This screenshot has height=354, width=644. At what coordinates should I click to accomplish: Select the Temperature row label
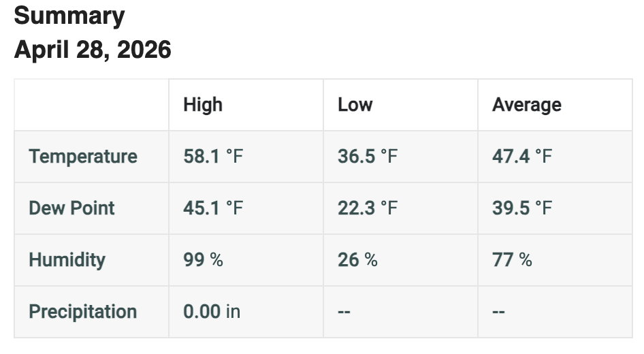click(x=83, y=157)
